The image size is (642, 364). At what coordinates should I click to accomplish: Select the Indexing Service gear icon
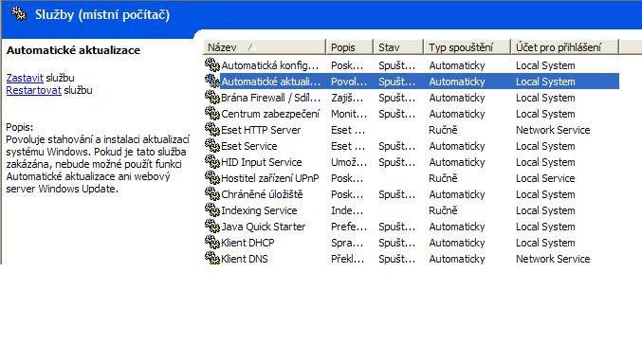pyautogui.click(x=212, y=210)
